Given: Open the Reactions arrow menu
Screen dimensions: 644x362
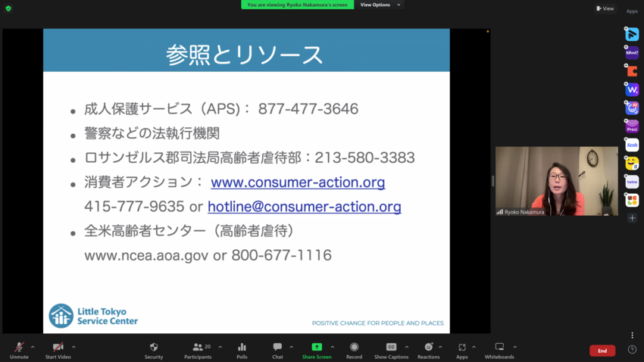Looking at the screenshot, I should pos(440,347).
